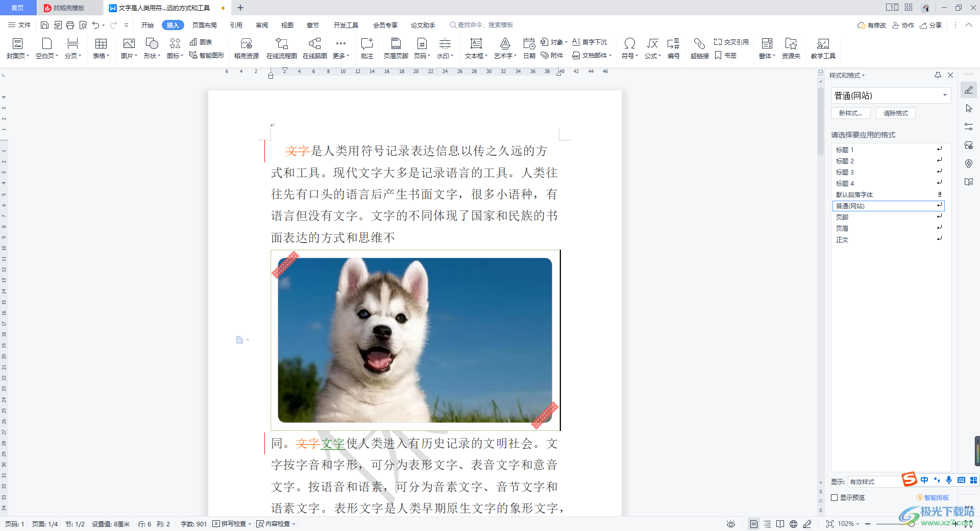Open the 引用 ribbon tab
Viewport: 980px width, 531px height.
pos(236,25)
